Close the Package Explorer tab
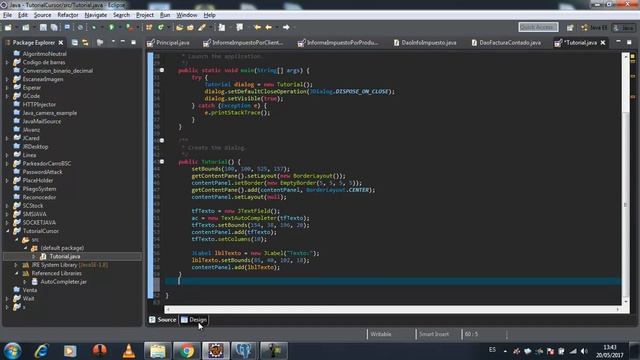The height and width of the screenshot is (360, 640). point(61,42)
